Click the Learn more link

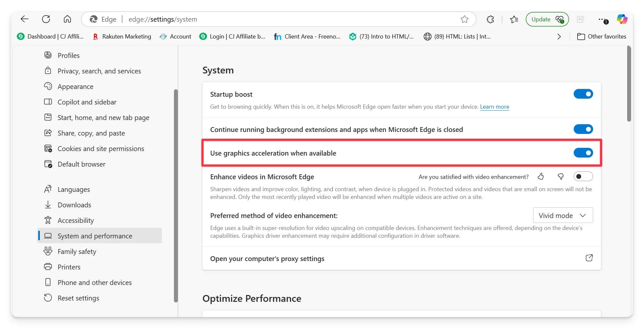point(494,107)
